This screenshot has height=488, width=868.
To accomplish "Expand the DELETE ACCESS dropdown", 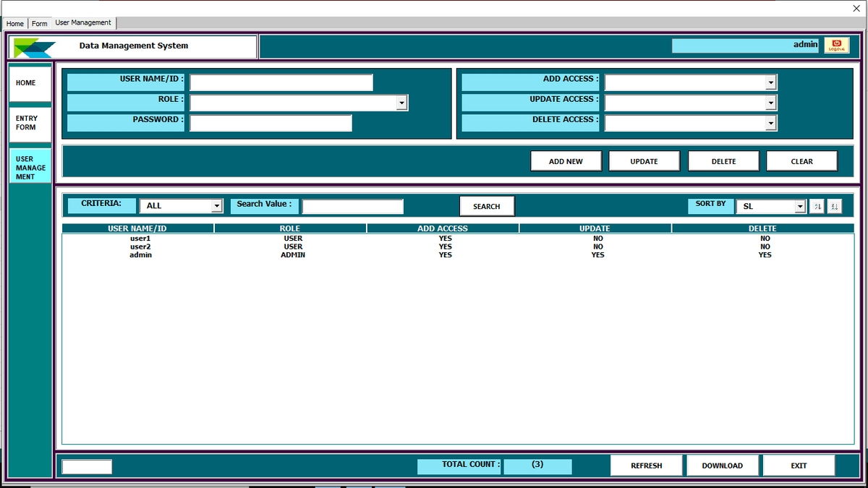I will tap(772, 123).
